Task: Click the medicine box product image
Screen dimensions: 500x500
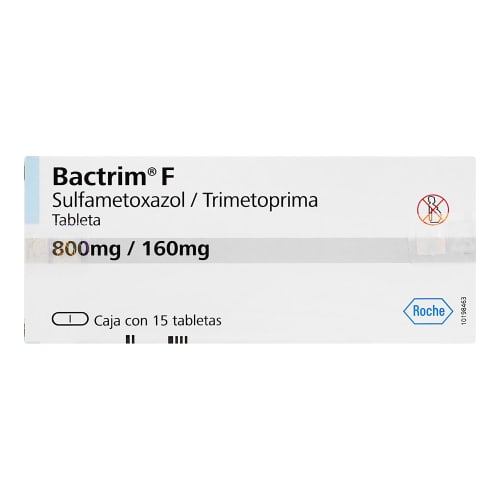Action: tap(250, 250)
